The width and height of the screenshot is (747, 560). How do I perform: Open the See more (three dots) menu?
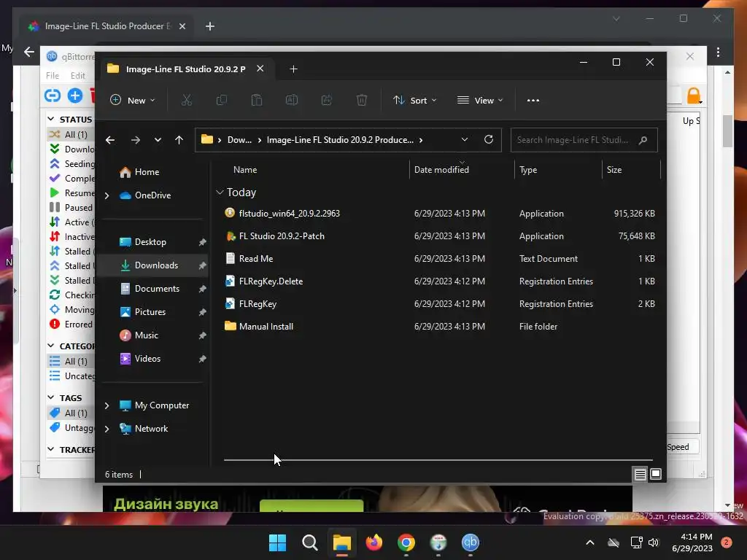[533, 101]
